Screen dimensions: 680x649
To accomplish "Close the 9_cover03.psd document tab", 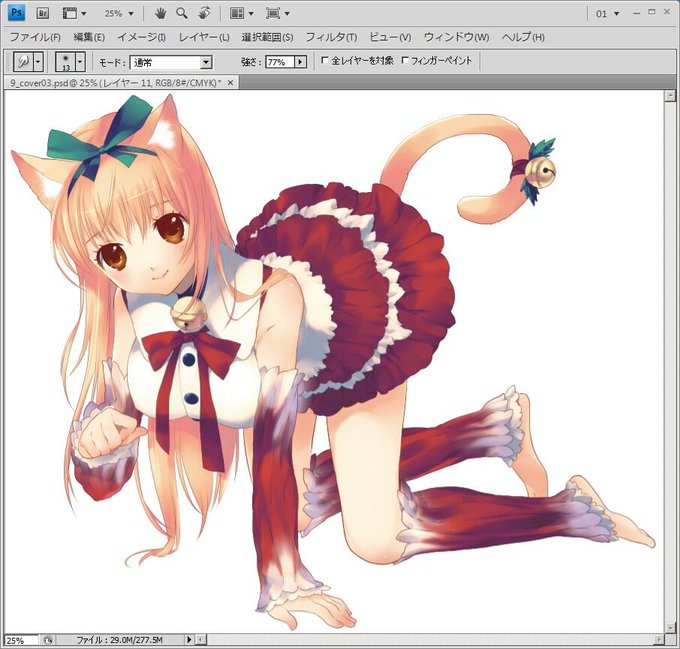I will click(x=231, y=82).
